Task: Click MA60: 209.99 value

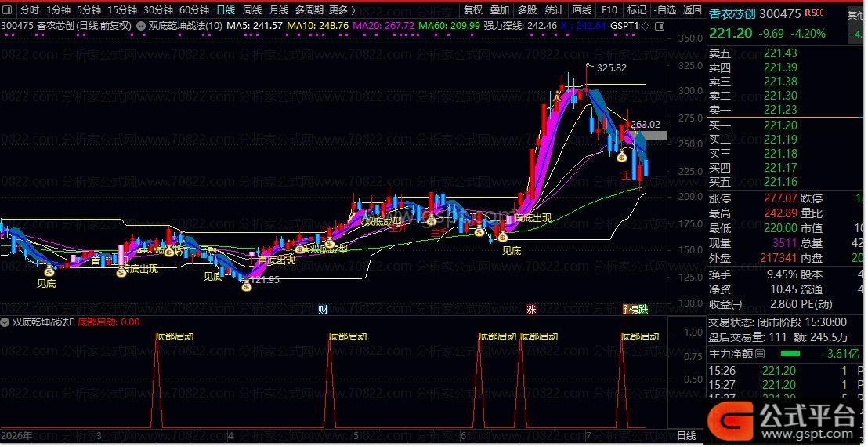Action: (449, 25)
